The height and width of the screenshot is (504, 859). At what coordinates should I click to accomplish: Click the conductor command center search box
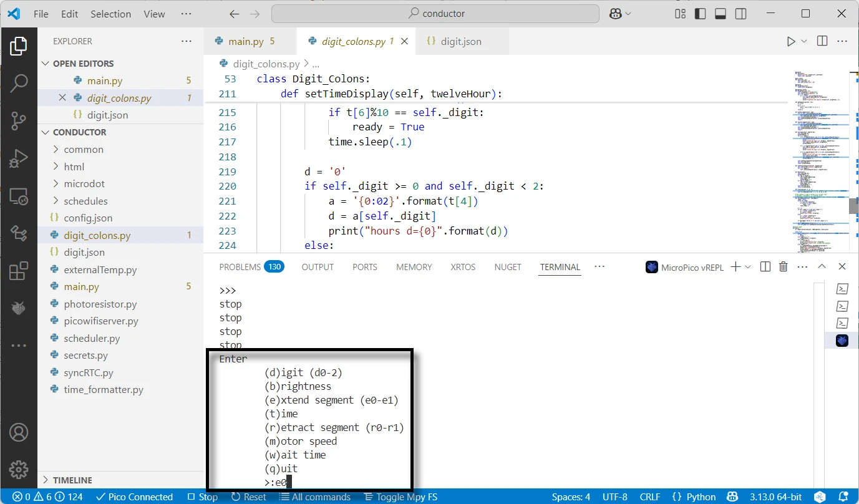pos(435,14)
